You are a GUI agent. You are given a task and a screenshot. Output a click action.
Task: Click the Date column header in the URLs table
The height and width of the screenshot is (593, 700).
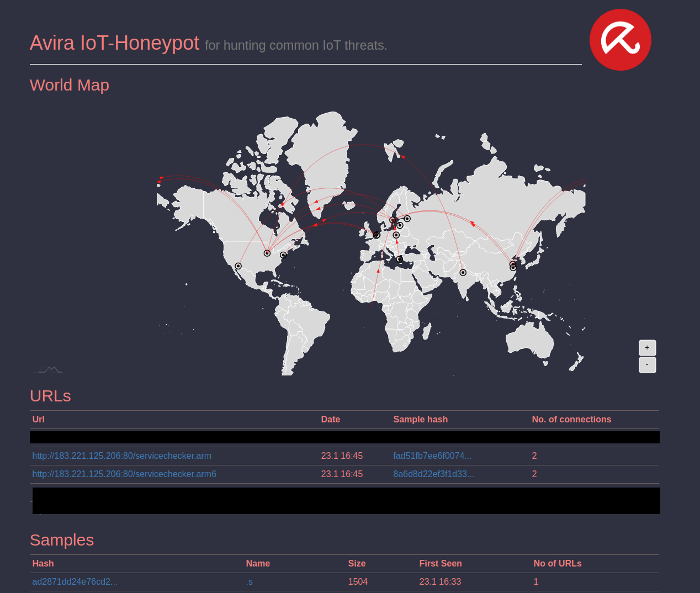tap(330, 420)
